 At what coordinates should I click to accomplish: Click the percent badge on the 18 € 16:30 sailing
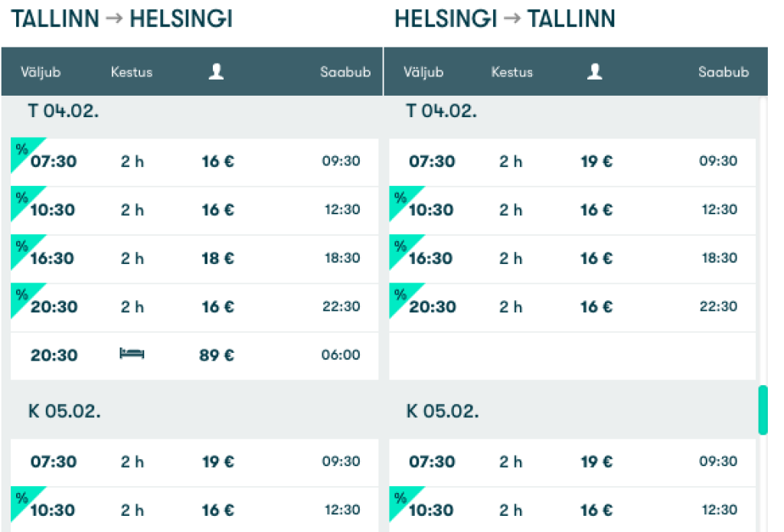click(22, 245)
